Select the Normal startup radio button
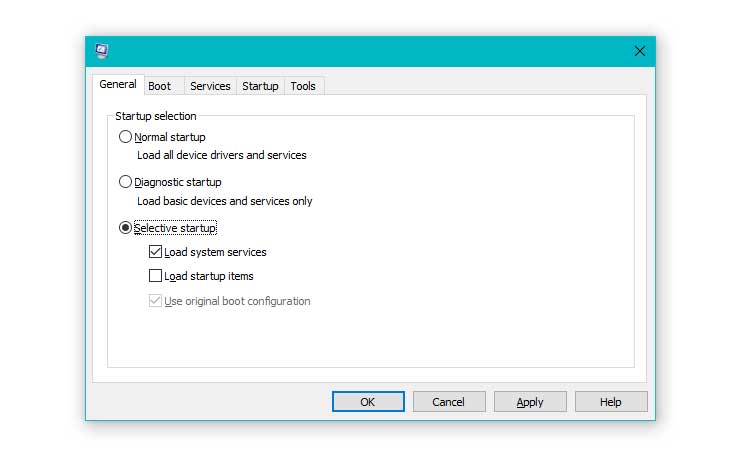 pos(125,137)
